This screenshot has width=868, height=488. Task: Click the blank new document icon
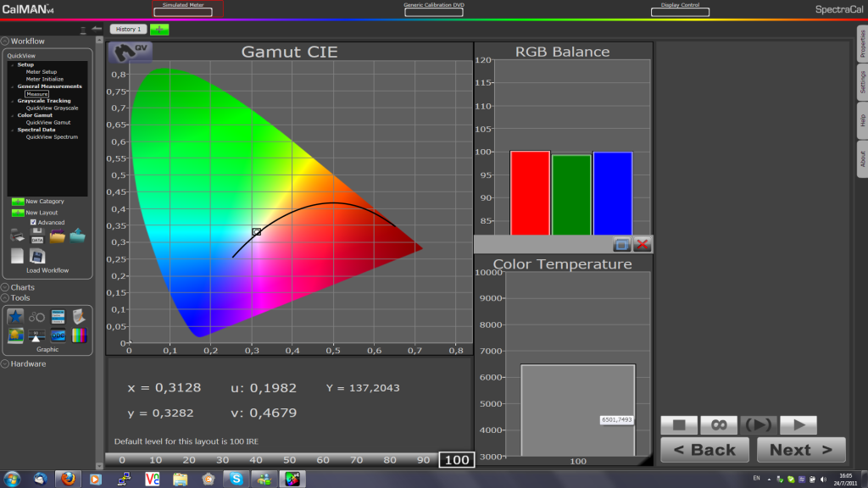pos(17,256)
